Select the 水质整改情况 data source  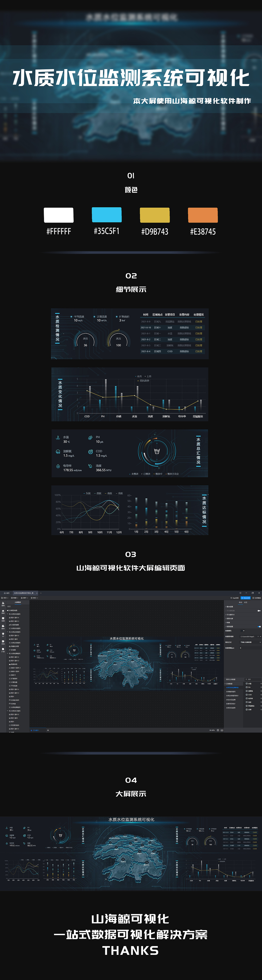coord(231,692)
